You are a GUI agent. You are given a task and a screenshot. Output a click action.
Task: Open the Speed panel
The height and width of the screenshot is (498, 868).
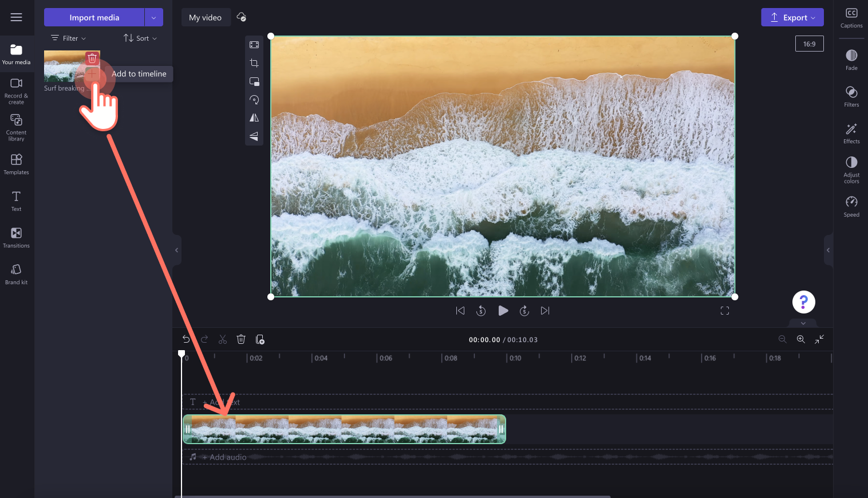click(x=851, y=206)
